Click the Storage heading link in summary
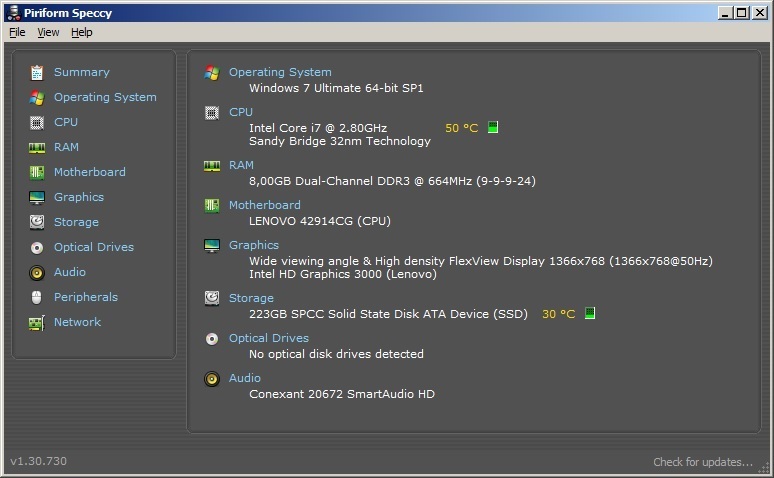Screen dimensions: 774x478 coord(251,298)
